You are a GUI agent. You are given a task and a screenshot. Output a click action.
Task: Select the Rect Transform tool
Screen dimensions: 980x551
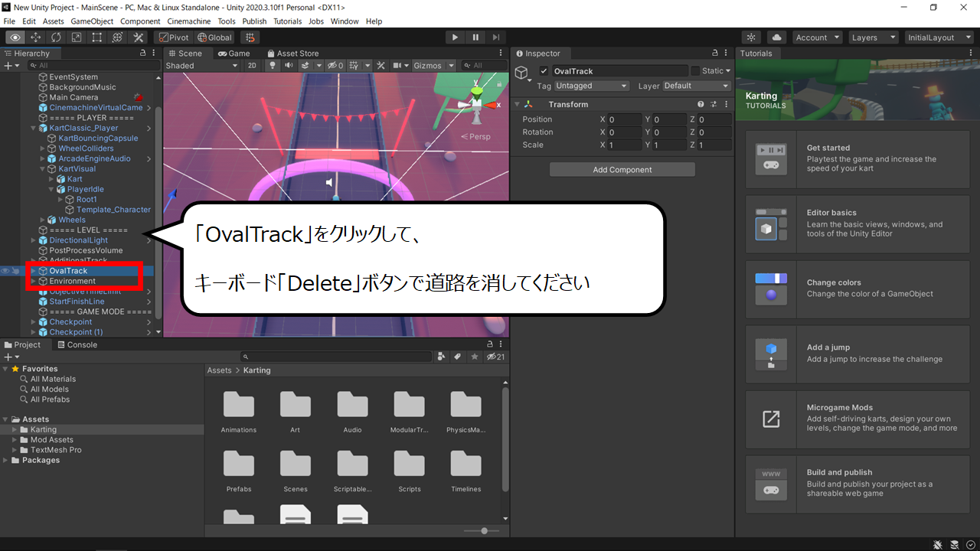click(x=97, y=37)
